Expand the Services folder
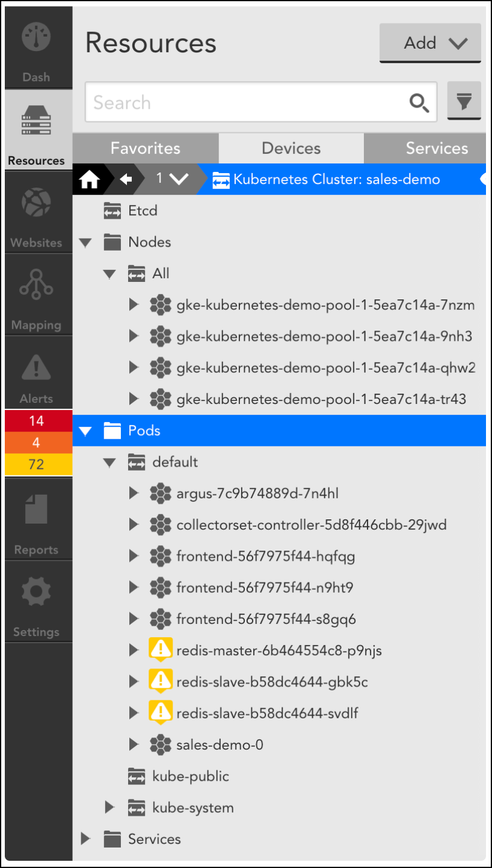 click(x=85, y=839)
